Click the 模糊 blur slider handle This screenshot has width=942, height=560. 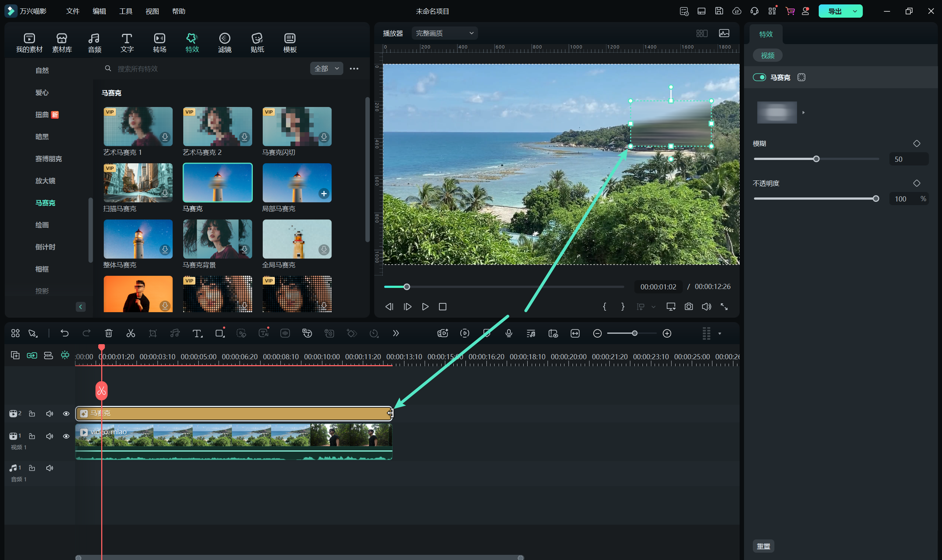pyautogui.click(x=816, y=159)
